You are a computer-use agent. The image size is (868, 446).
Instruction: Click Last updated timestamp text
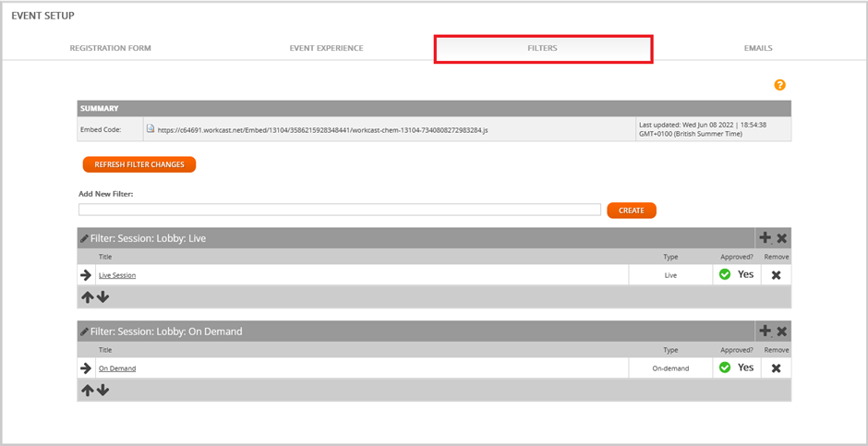point(703,129)
